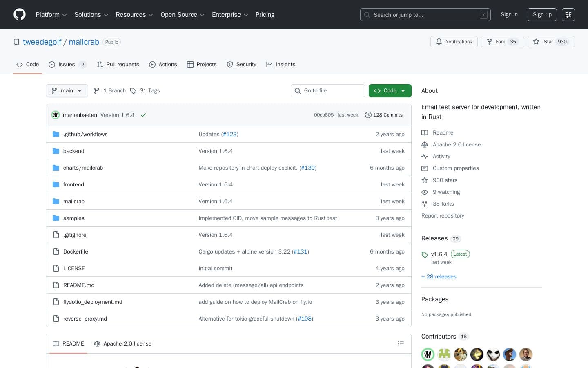Image resolution: width=588 pixels, height=368 pixels.
Task: Expand the Solutions navigation chevron
Action: tap(106, 15)
